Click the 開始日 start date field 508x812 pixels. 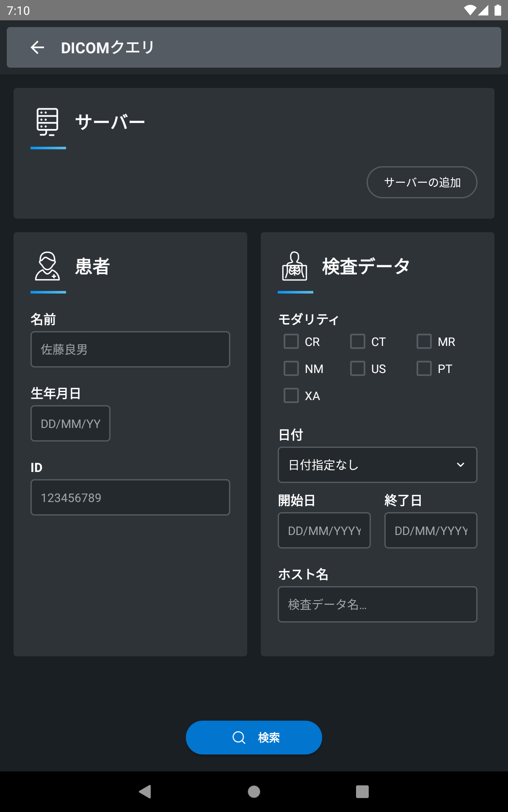(x=324, y=530)
